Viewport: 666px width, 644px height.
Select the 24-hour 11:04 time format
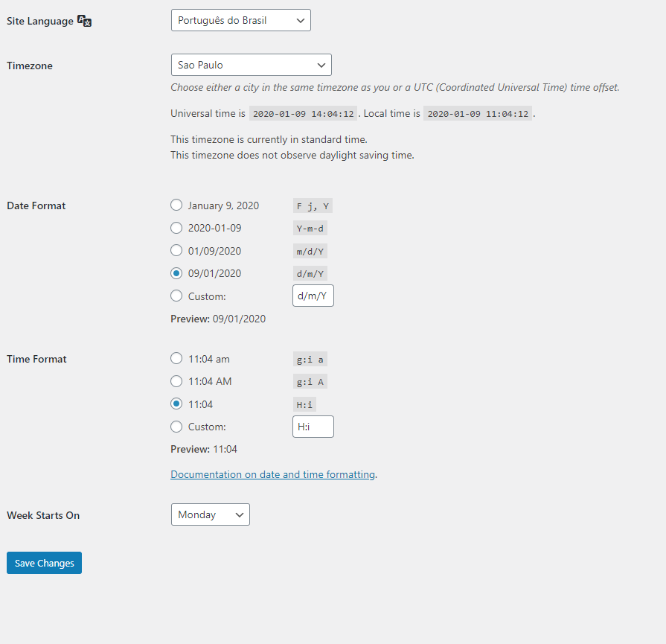click(176, 404)
